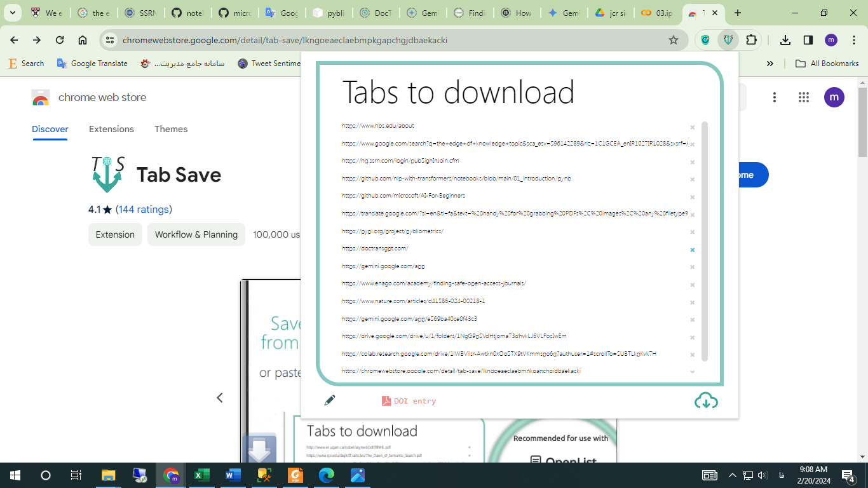Remove gemini.google.com/app URL row

693,267
